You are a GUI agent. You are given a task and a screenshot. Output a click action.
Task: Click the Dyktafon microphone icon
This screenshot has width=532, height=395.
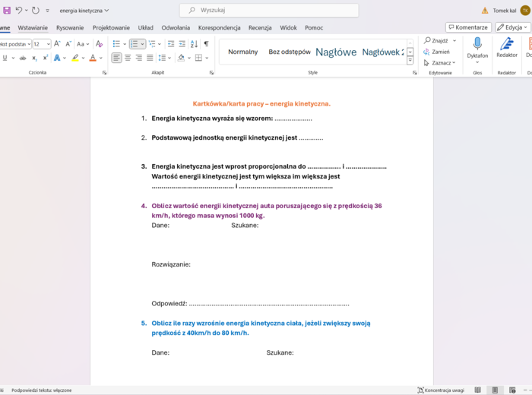tap(477, 45)
